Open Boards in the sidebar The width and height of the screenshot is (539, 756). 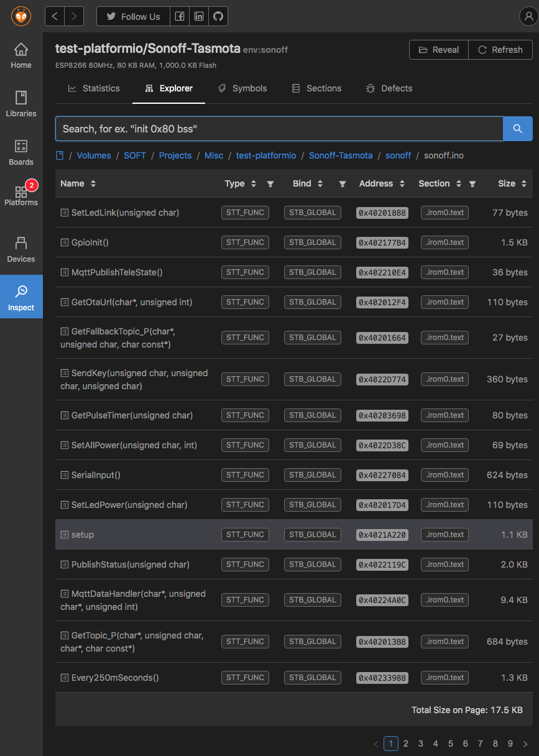coord(21,152)
